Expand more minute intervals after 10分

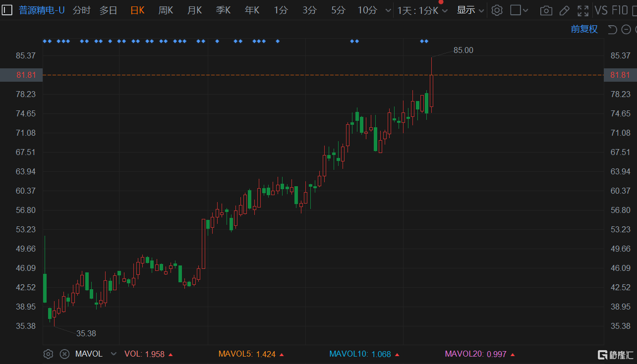click(388, 10)
